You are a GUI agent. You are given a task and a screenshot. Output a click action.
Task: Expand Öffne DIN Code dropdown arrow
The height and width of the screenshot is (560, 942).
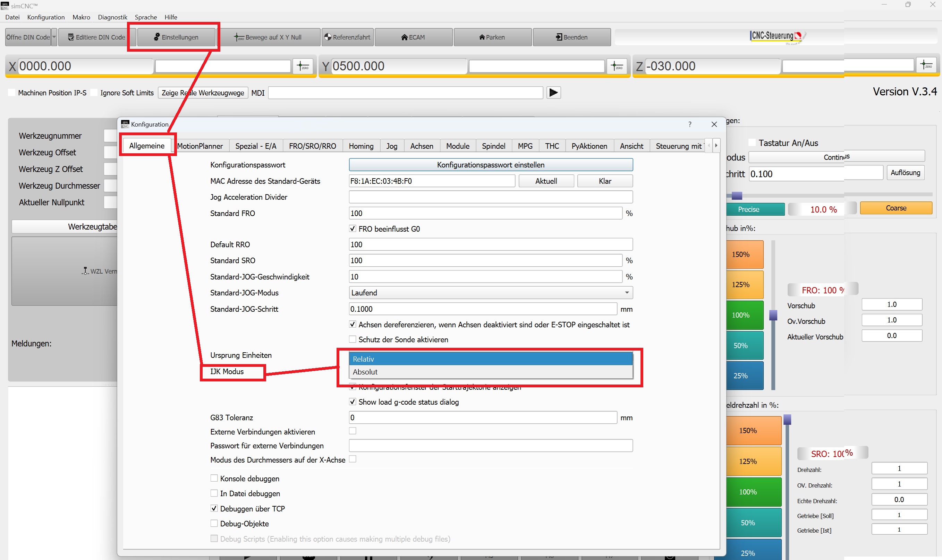(54, 37)
